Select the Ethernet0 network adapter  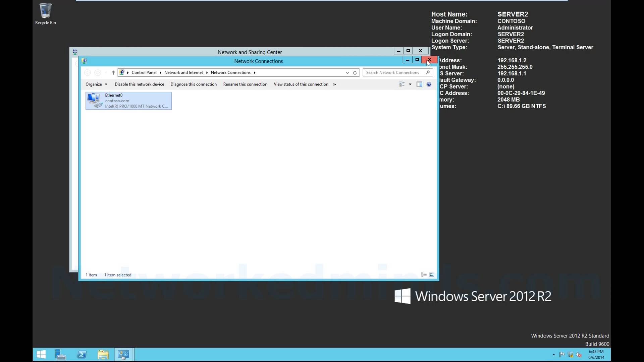point(128,101)
